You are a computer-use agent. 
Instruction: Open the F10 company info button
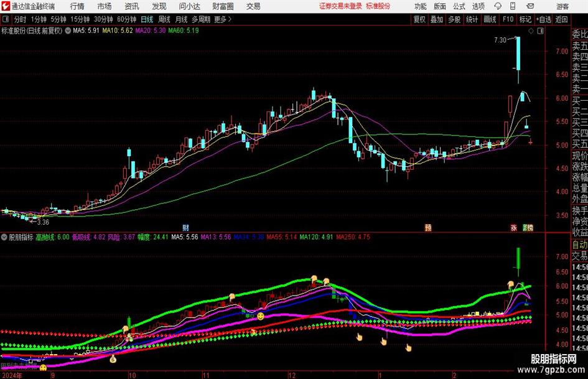(x=508, y=19)
